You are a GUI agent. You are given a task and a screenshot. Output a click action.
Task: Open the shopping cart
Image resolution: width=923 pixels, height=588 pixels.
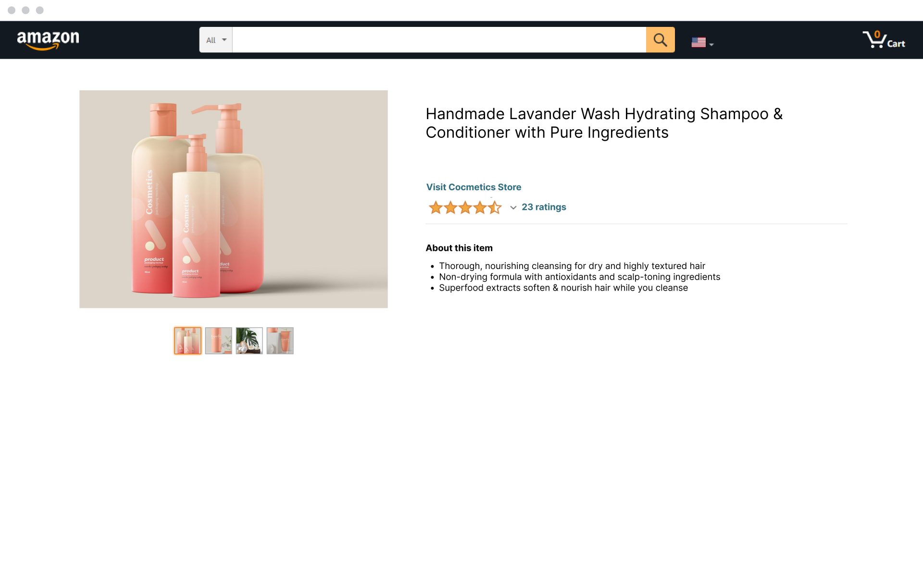tap(884, 40)
